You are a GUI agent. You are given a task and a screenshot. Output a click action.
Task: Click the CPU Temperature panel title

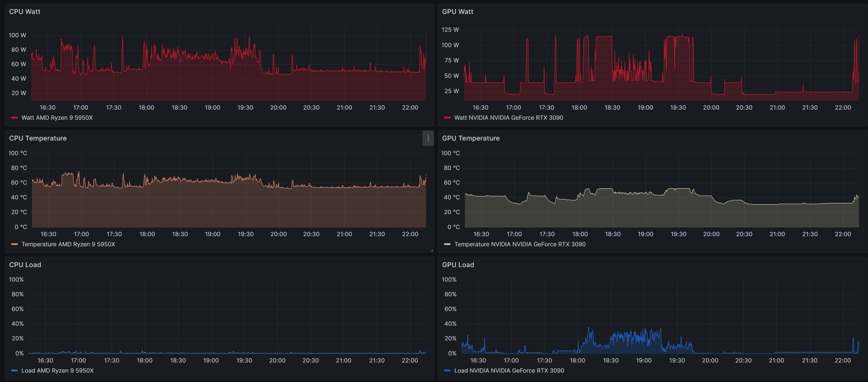pos(38,138)
